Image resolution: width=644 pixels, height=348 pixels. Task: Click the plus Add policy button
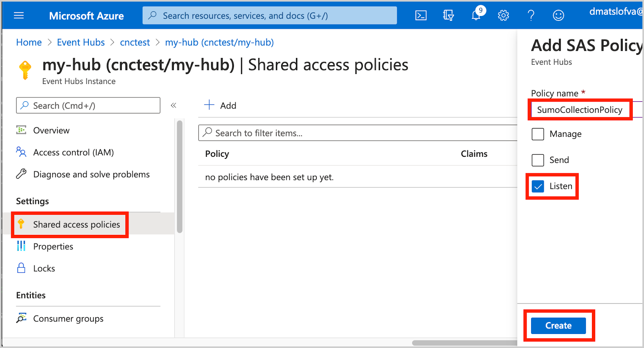coord(220,105)
